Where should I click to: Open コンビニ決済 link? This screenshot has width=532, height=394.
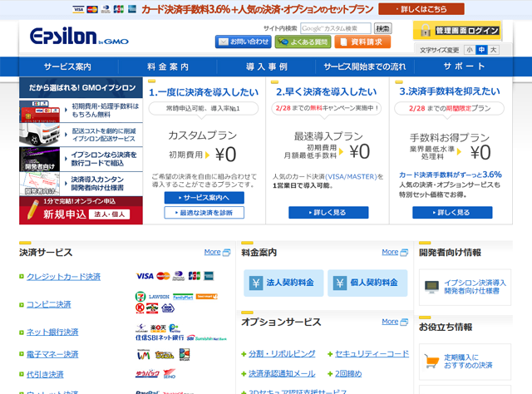48,304
